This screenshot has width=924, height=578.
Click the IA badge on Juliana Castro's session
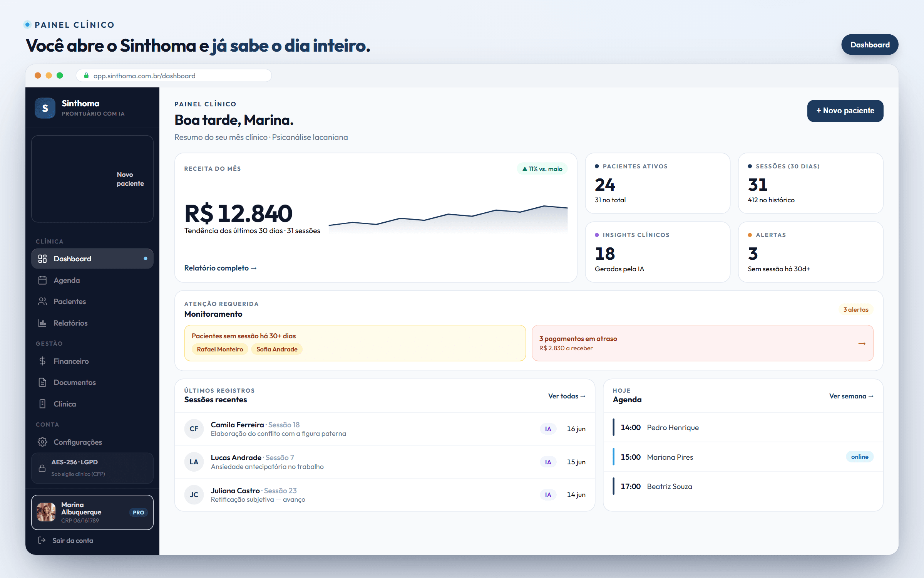[x=548, y=495]
